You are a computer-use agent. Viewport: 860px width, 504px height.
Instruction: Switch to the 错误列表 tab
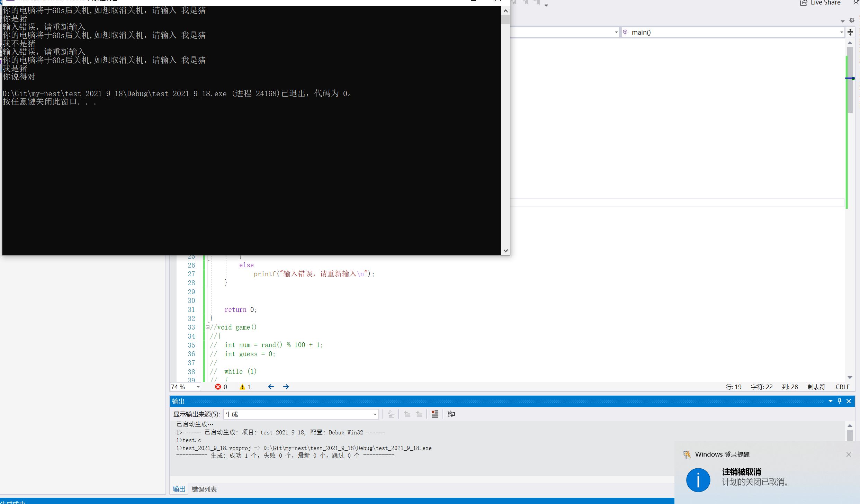coord(204,489)
